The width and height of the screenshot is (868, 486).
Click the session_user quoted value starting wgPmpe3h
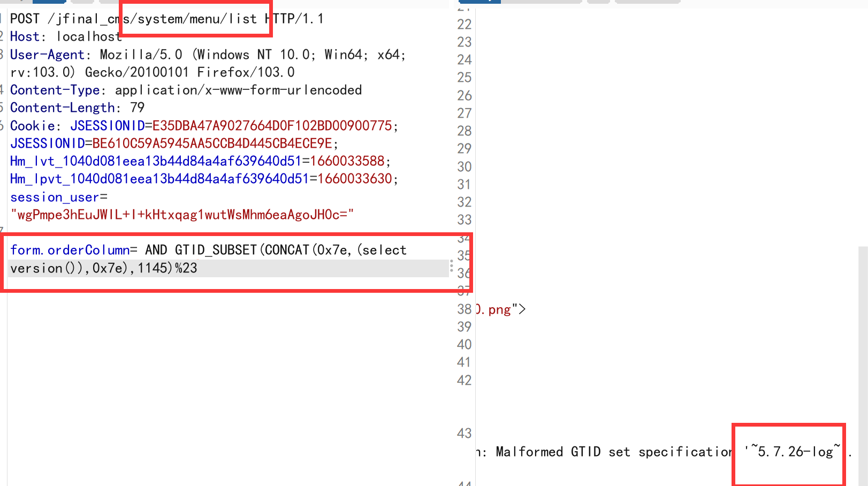tap(182, 215)
